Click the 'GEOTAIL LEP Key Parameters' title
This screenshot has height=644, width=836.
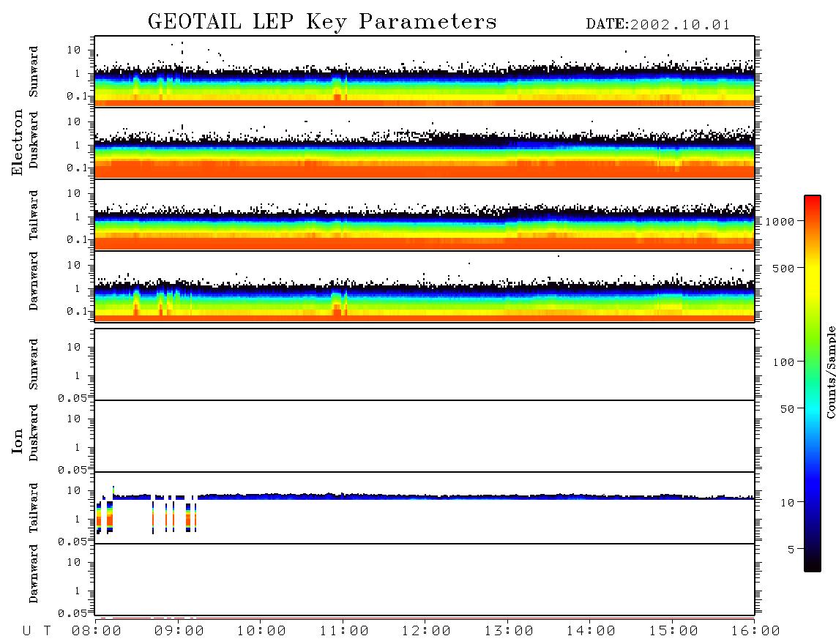click(322, 22)
